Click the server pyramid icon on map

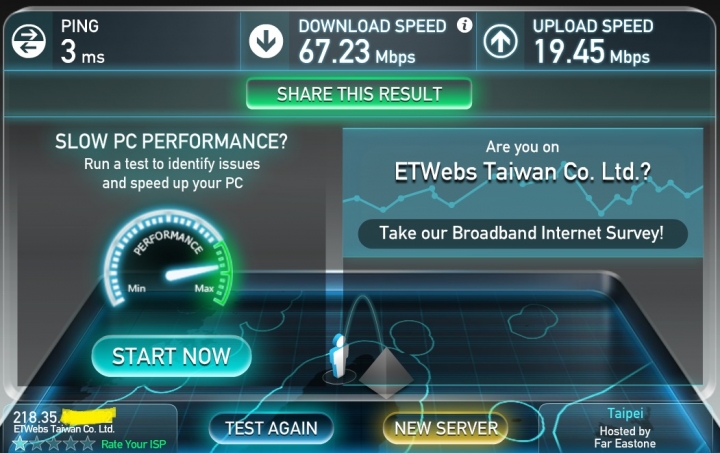(x=386, y=372)
